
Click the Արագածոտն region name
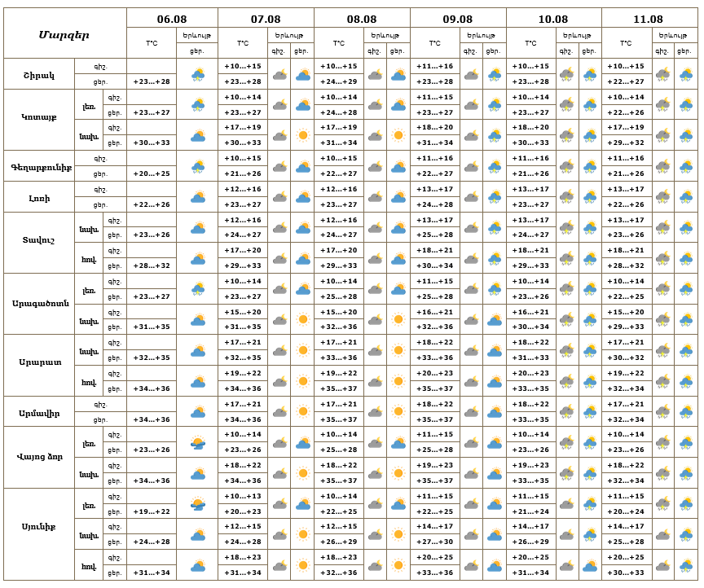tap(39, 304)
